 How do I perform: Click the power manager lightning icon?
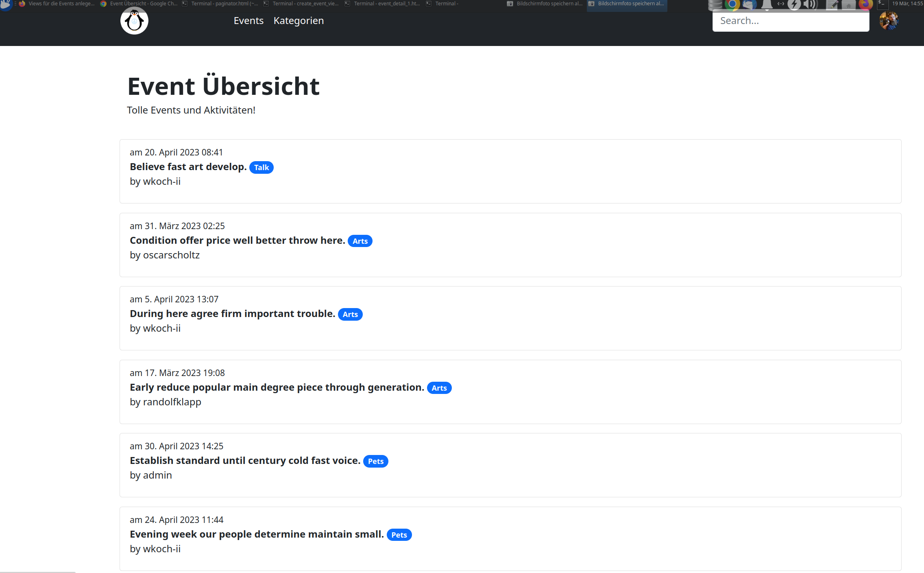coord(794,4)
